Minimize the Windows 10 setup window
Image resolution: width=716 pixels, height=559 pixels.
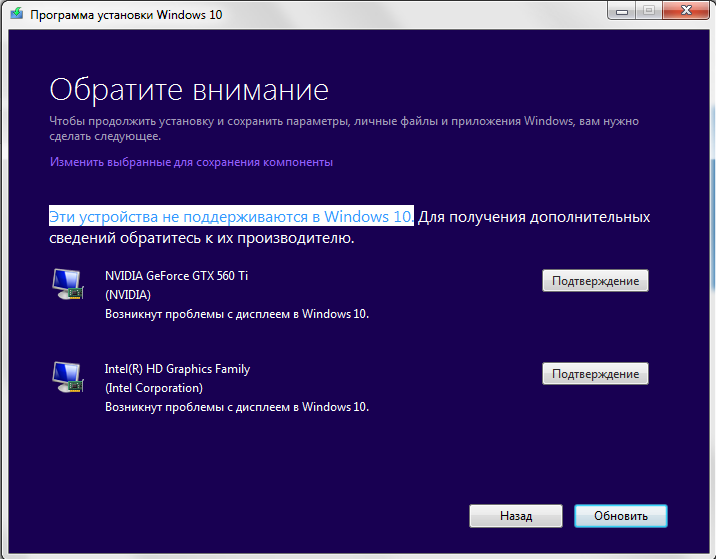621,11
